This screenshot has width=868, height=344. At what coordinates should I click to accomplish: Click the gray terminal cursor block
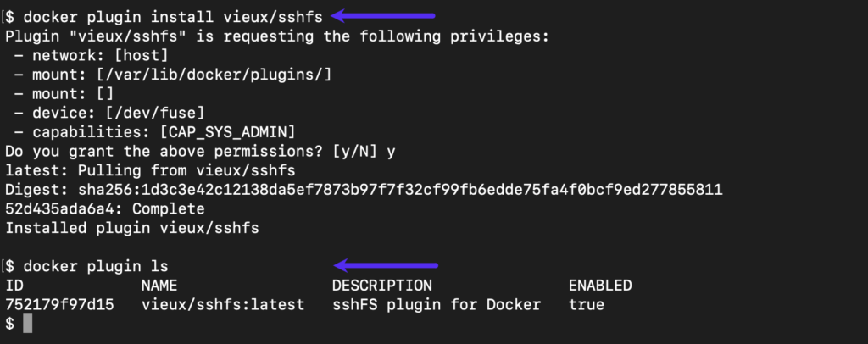pos(27,324)
